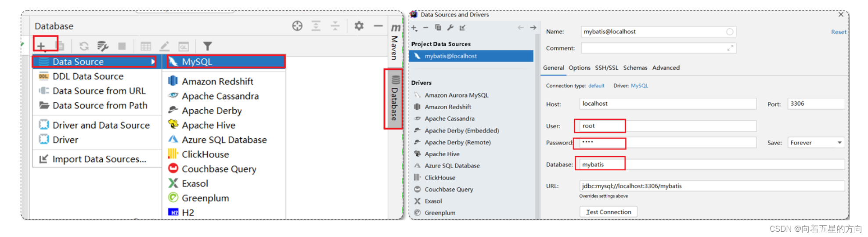Viewport: 868px width, 237px height.
Task: Switch to the Advanced tab
Action: coord(666,68)
